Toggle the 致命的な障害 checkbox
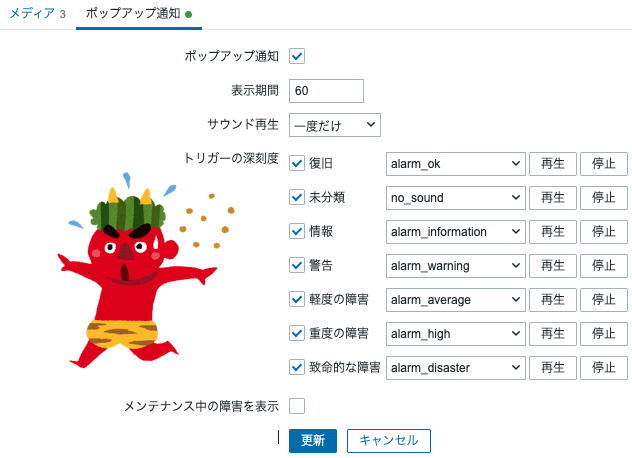 click(x=297, y=367)
